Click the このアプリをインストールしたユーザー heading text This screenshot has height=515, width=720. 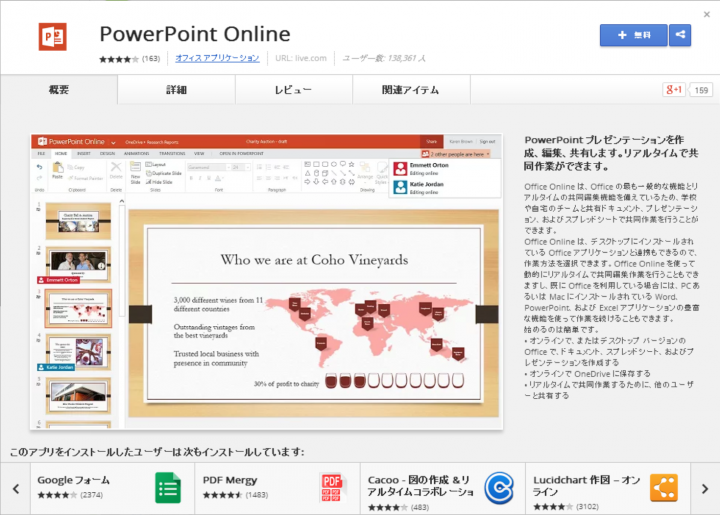tap(157, 452)
